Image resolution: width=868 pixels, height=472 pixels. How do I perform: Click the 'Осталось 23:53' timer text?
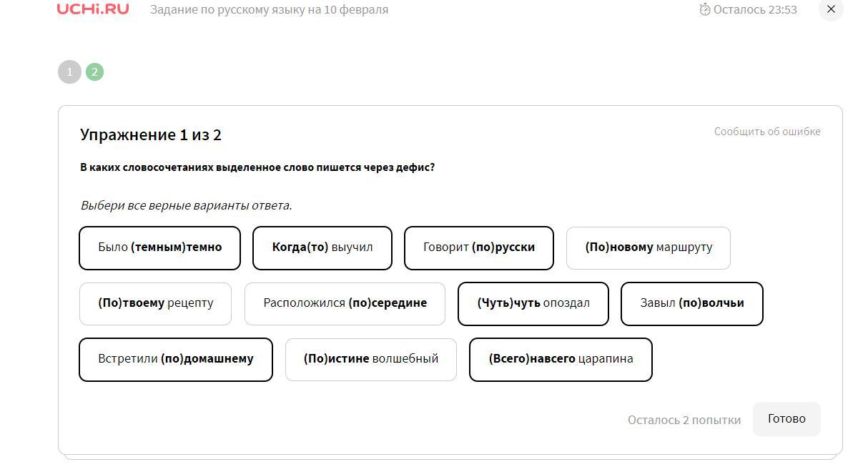click(755, 9)
